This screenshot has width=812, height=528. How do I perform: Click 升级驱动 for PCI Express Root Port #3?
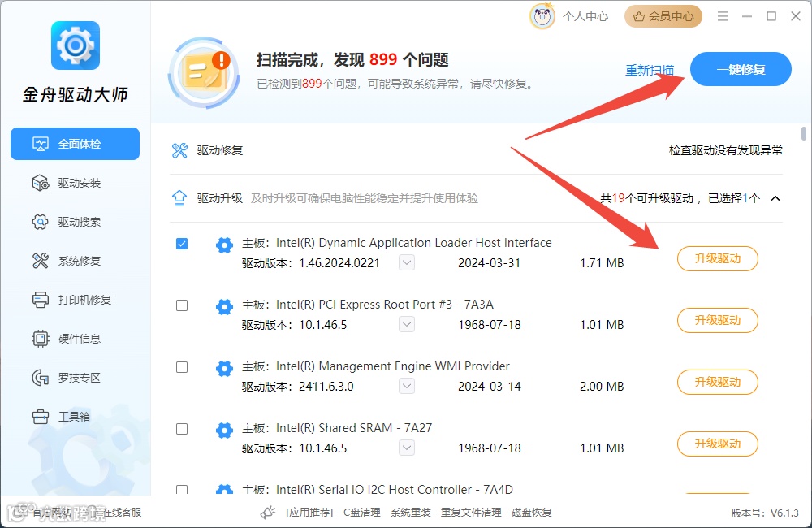[x=718, y=320]
